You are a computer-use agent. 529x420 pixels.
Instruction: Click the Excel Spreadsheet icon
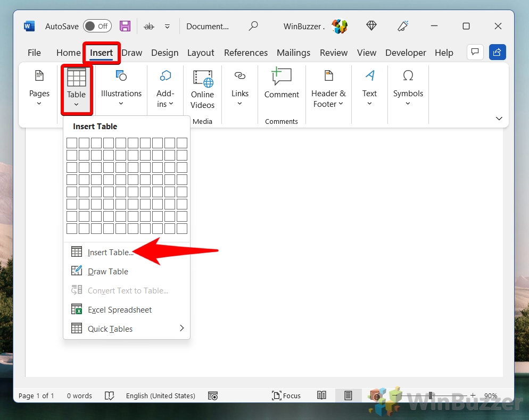pyautogui.click(x=77, y=309)
